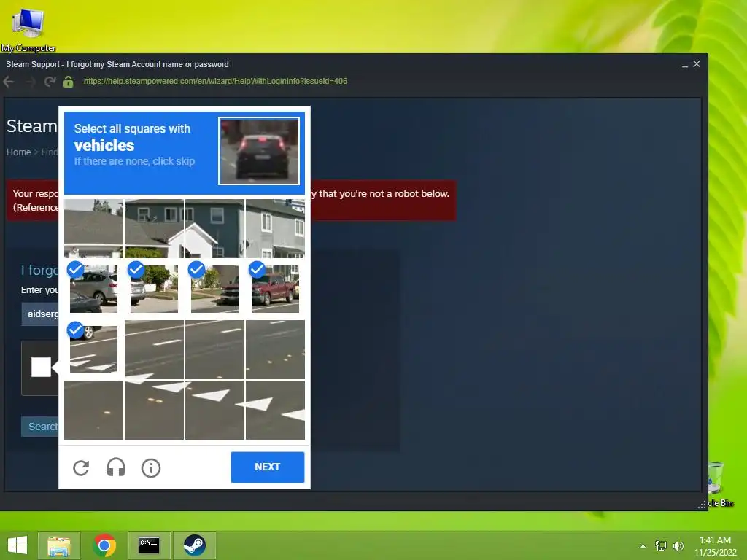The width and height of the screenshot is (747, 560).
Task: Deselect the checked tile with silver SUV
Action: pos(94,289)
